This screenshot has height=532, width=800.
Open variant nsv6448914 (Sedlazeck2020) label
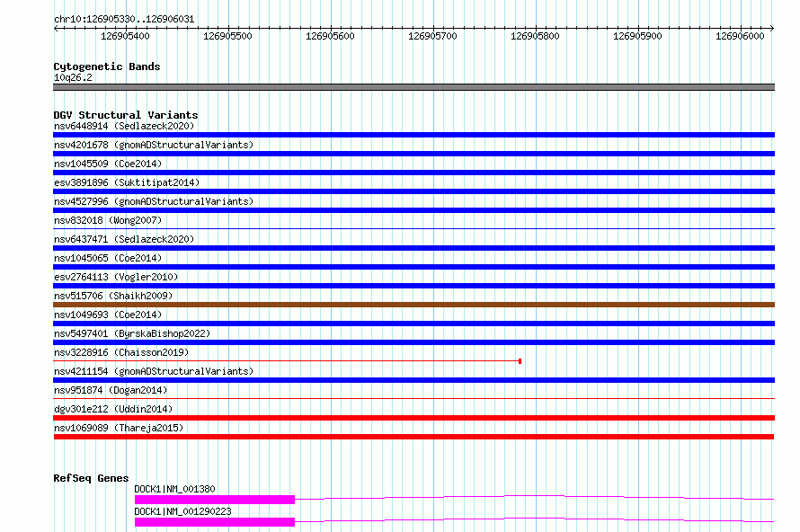pos(124,126)
